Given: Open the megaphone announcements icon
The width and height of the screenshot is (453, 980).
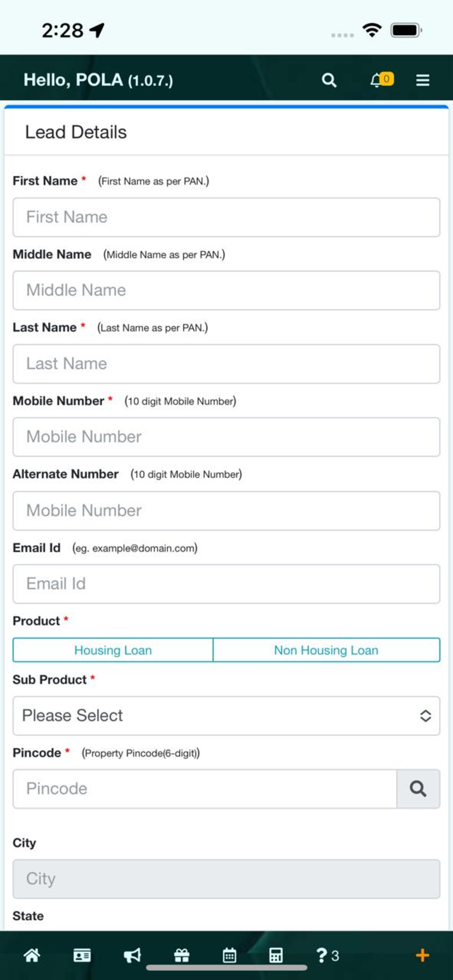Looking at the screenshot, I should coord(132,955).
